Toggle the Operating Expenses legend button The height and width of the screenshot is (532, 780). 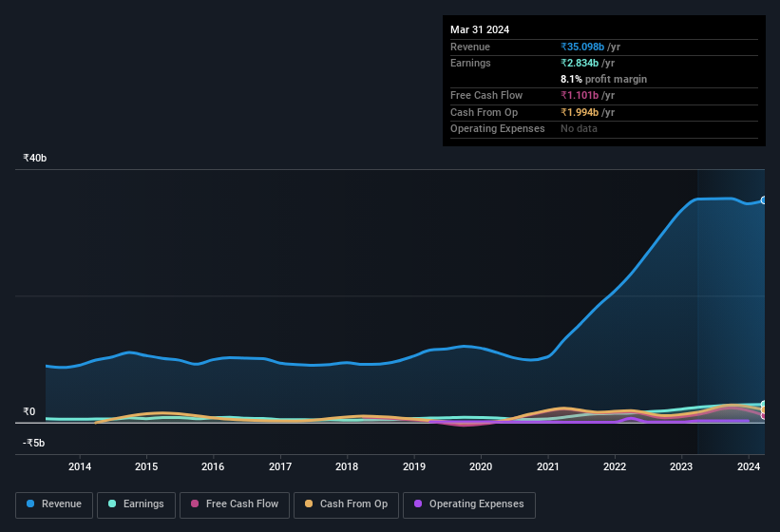point(469,505)
